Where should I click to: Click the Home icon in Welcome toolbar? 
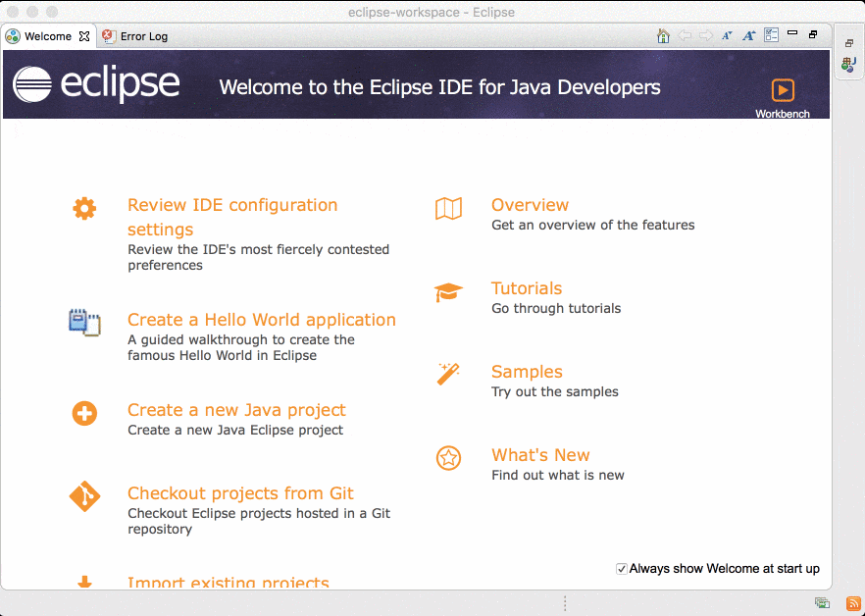[663, 36]
